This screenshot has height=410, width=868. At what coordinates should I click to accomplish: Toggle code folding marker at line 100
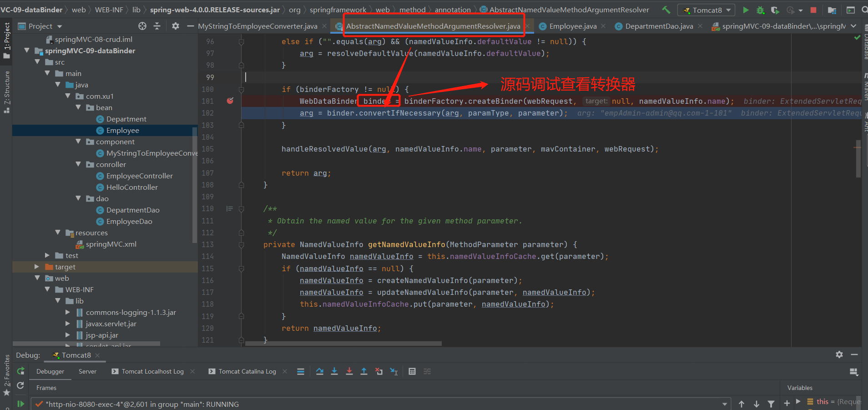tap(242, 90)
